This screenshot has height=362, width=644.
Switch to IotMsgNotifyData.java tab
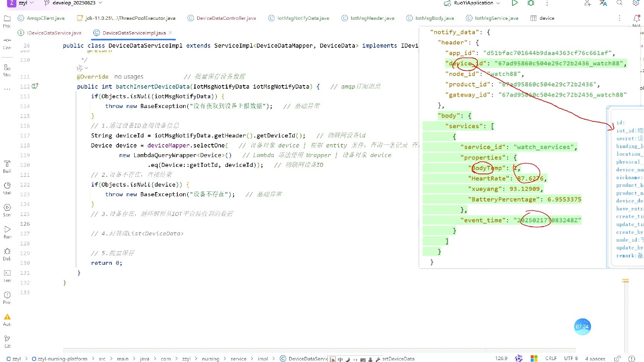(x=299, y=18)
